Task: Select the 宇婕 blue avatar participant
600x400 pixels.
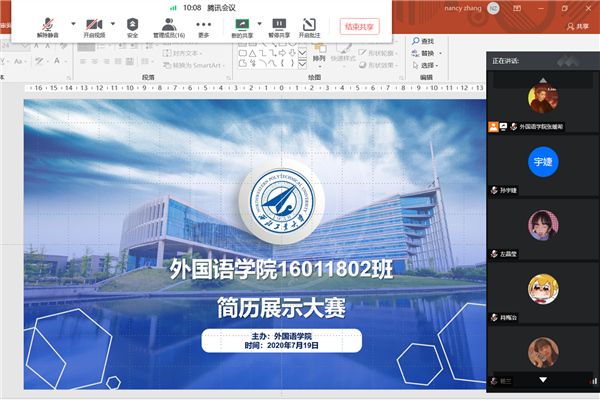Action: click(542, 161)
